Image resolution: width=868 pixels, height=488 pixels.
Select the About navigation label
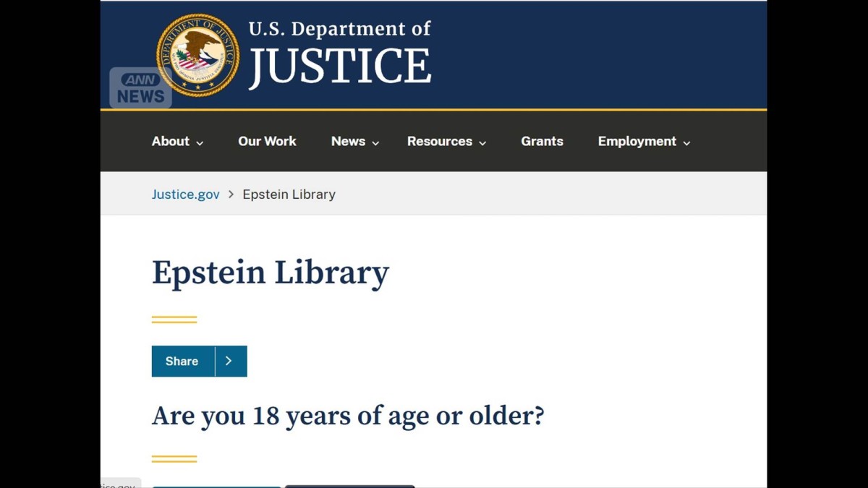click(170, 142)
